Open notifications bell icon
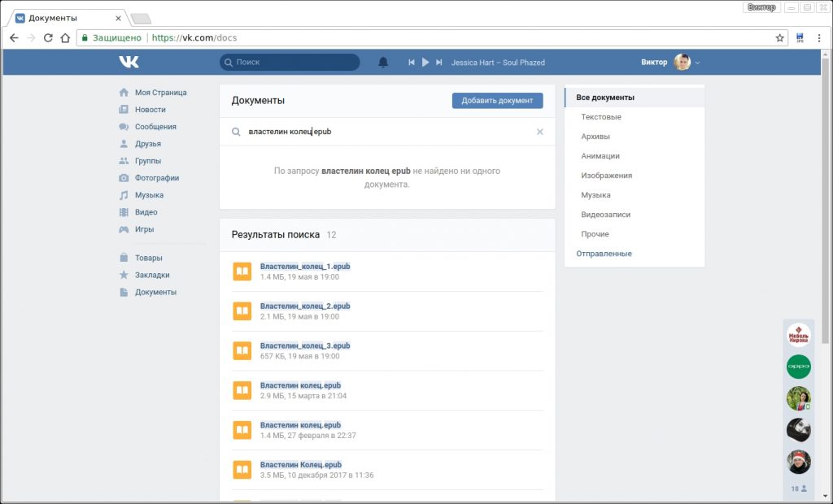 click(x=383, y=62)
